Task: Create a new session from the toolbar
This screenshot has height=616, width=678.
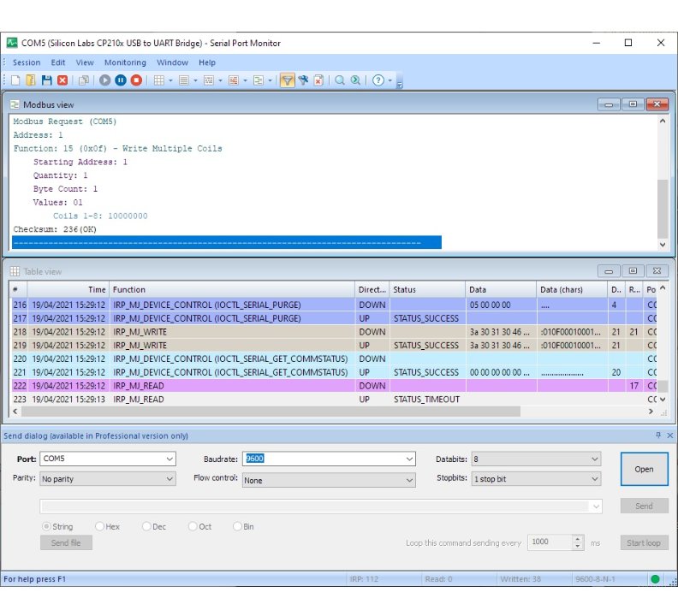Action: coord(15,80)
